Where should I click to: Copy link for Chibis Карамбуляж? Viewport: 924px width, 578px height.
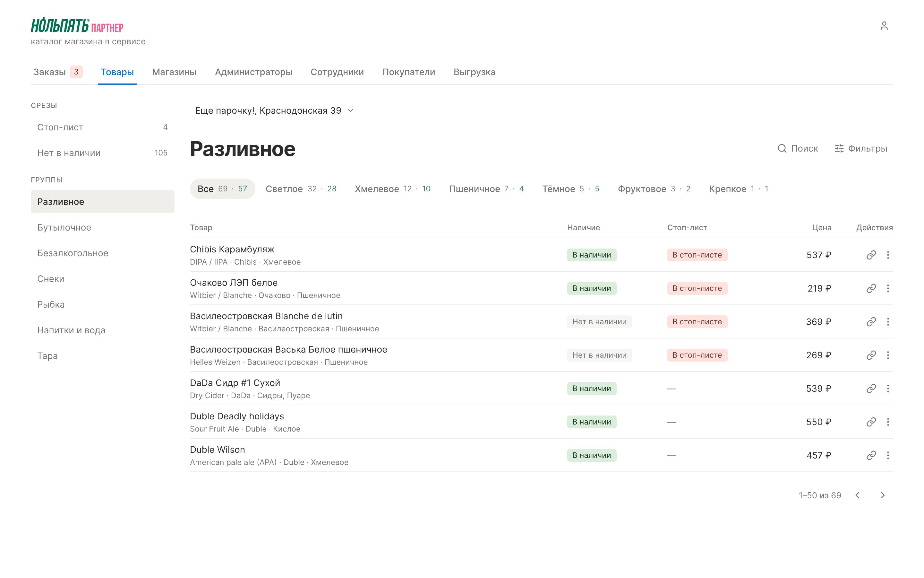(871, 255)
